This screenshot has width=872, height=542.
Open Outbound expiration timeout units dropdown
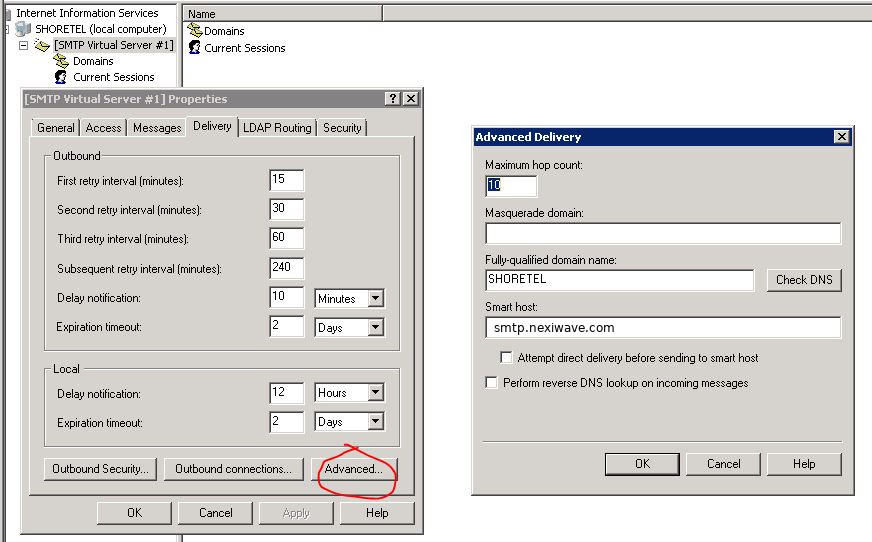click(375, 327)
